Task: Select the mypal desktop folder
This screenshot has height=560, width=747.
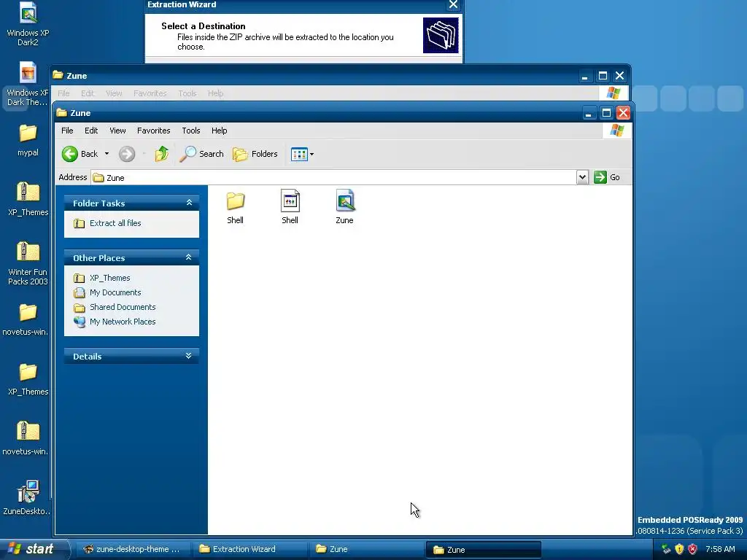Action: [28, 140]
